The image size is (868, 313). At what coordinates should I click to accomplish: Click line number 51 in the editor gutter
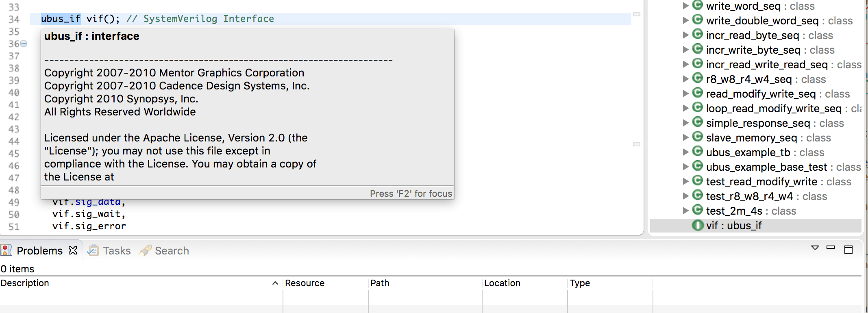click(14, 226)
